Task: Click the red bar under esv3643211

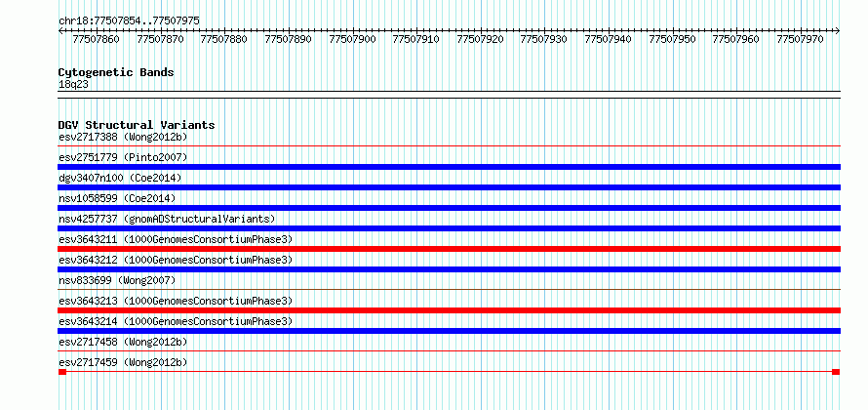Action: pyautogui.click(x=449, y=249)
